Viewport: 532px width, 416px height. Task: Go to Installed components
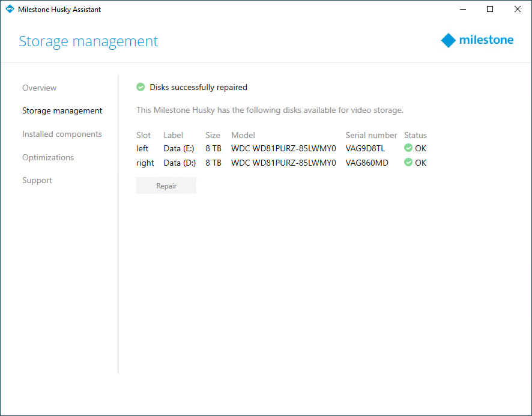(62, 134)
